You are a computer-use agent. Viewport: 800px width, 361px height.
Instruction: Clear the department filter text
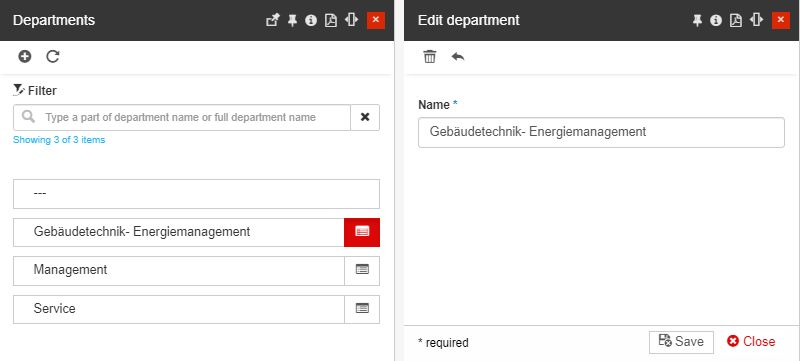[365, 117]
